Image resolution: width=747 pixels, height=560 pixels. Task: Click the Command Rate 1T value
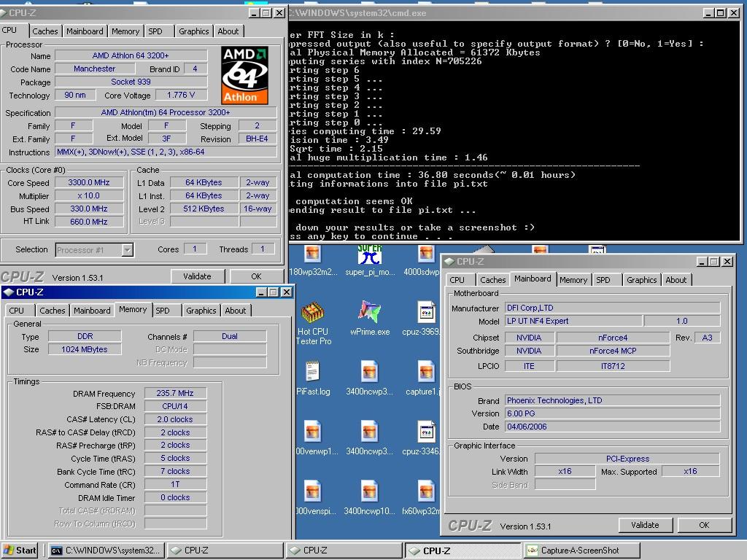coord(175,484)
